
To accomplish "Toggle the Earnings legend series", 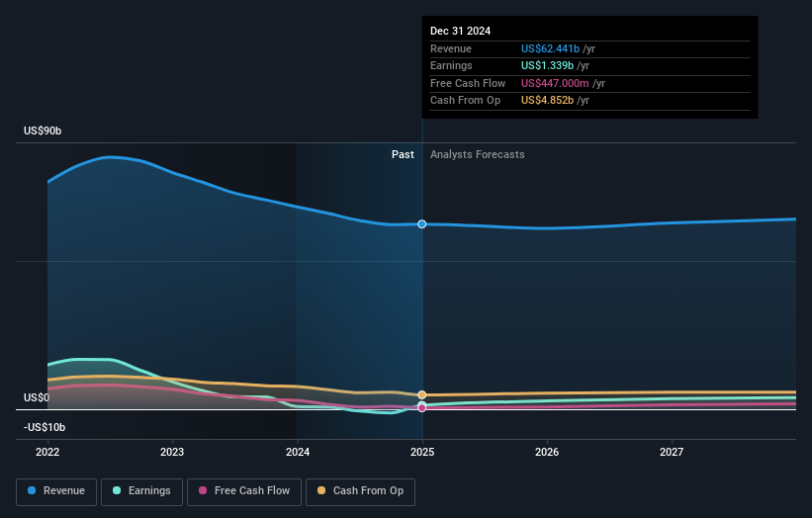I will [x=141, y=491].
